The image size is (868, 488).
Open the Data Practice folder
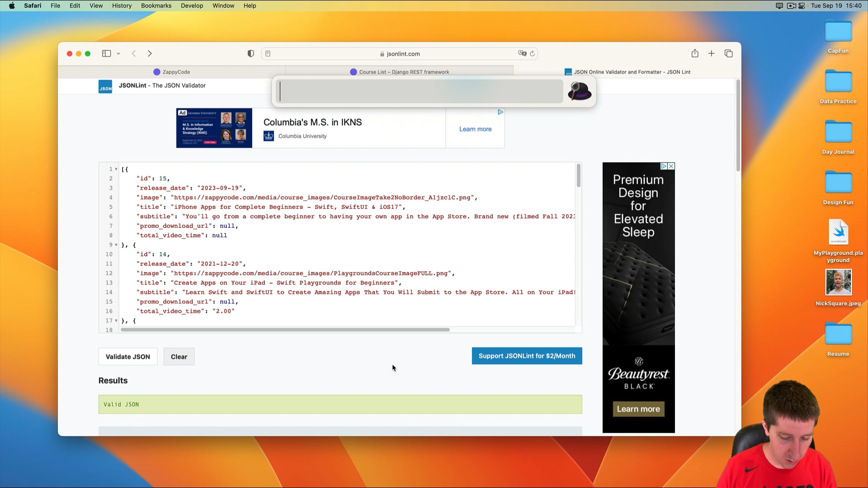pos(838,81)
